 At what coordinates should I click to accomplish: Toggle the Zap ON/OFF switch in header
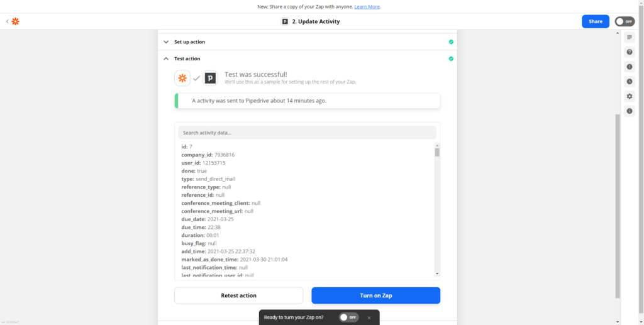(625, 21)
